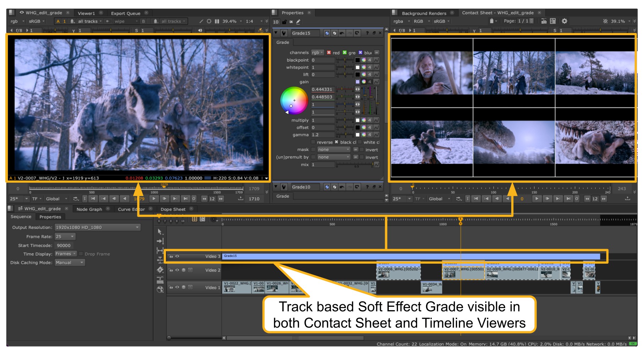Screen dimensions: 644x355
Task: Click the Properties tab under Sequence panel
Action: pyautogui.click(x=50, y=217)
